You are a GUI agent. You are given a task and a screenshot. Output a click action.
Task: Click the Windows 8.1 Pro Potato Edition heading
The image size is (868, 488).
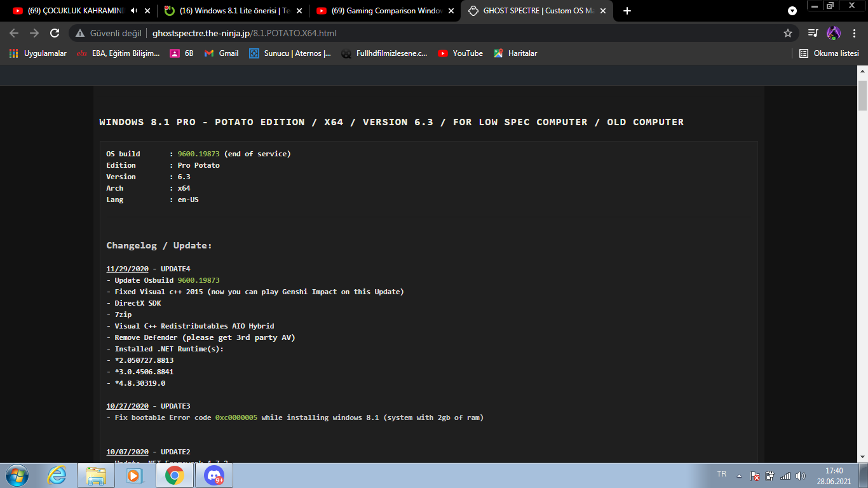coord(391,122)
